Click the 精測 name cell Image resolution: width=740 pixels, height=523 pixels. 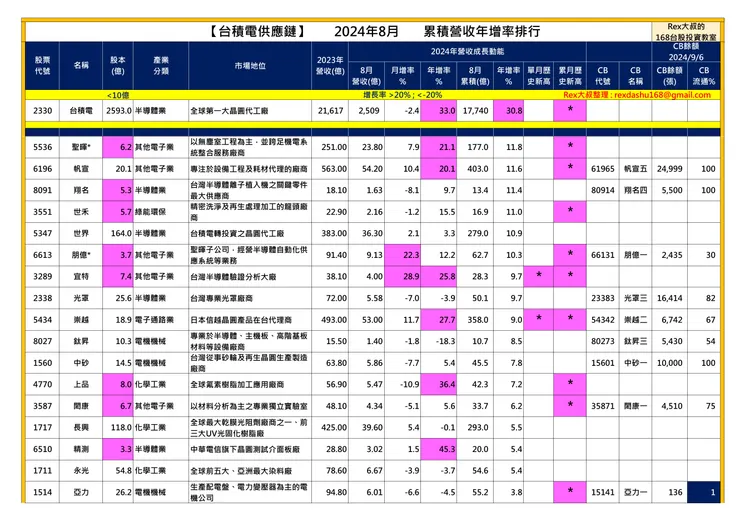pyautogui.click(x=81, y=449)
